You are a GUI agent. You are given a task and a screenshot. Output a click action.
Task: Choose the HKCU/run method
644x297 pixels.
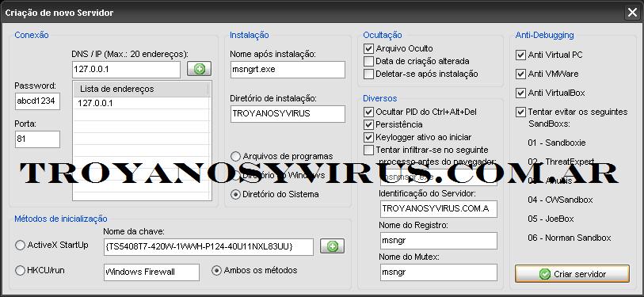(x=20, y=271)
